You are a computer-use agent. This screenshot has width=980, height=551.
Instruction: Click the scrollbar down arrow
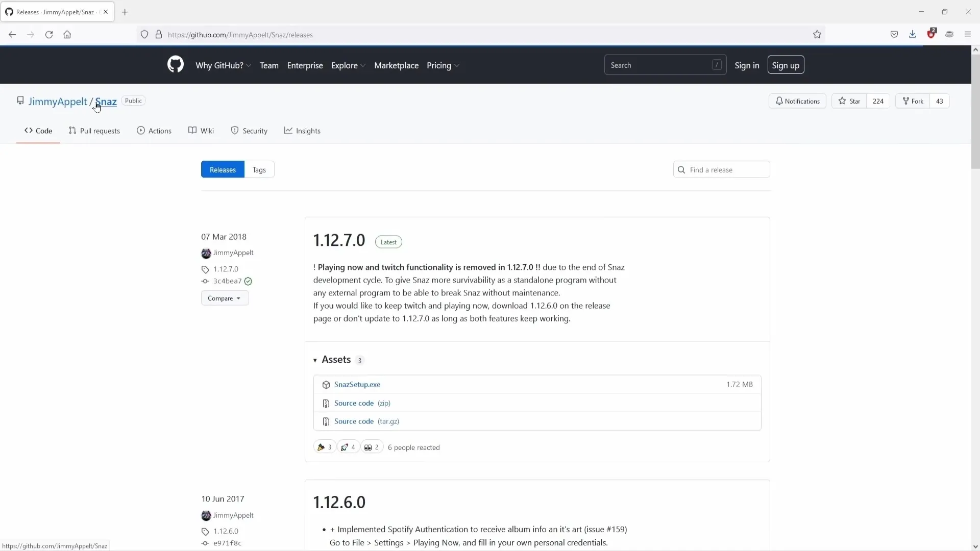point(975,546)
